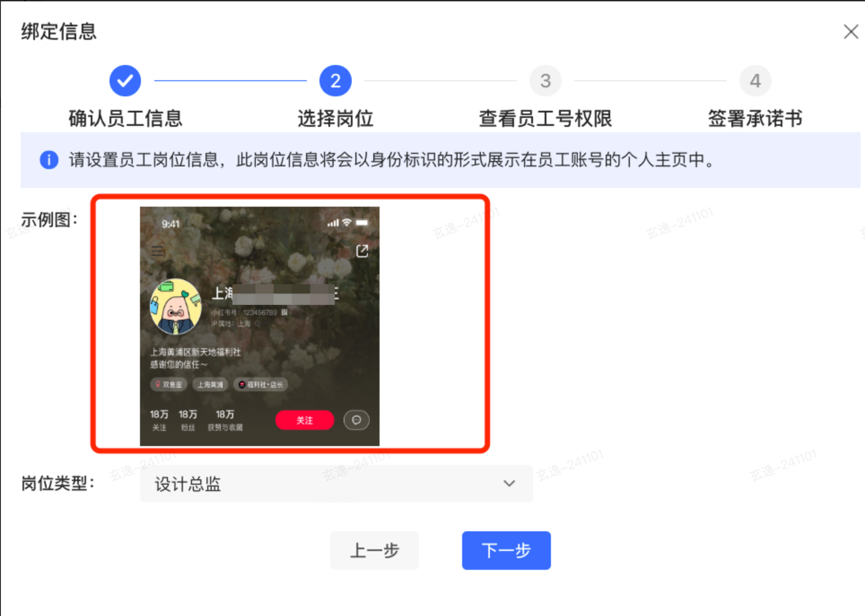Go back with 上一步 button
The image size is (865, 616).
[x=375, y=550]
